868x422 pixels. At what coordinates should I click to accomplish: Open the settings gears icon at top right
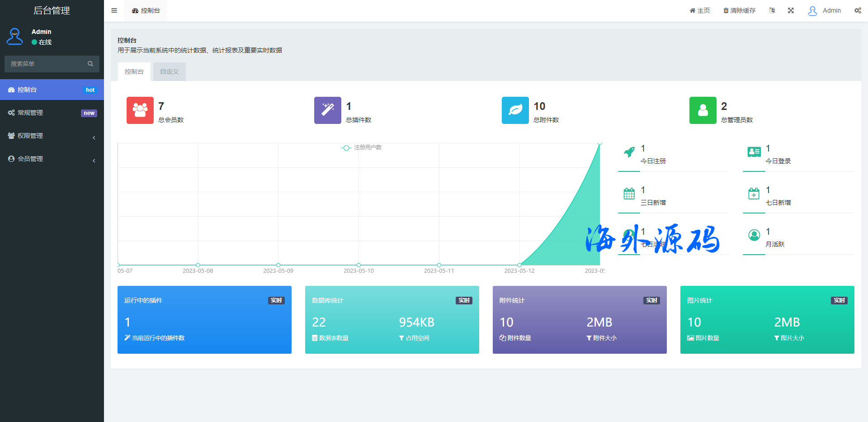coord(858,10)
